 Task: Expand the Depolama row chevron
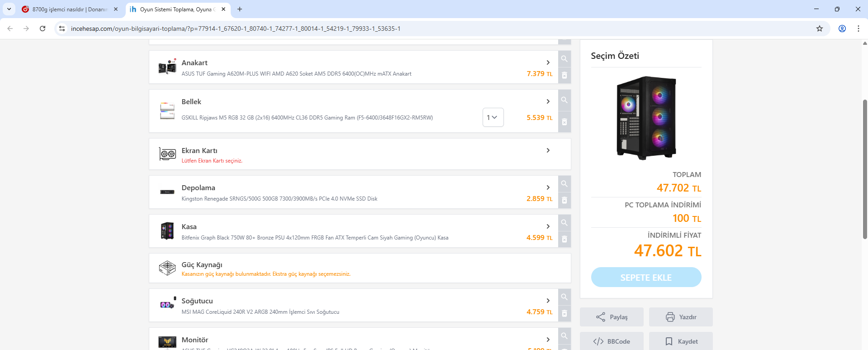(x=548, y=187)
